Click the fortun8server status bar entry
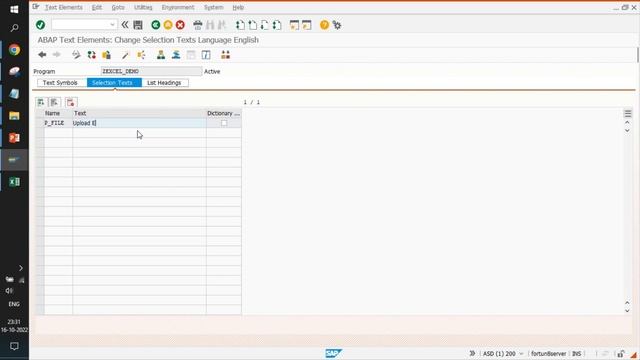Image resolution: width=640 pixels, height=360 pixels. point(549,353)
